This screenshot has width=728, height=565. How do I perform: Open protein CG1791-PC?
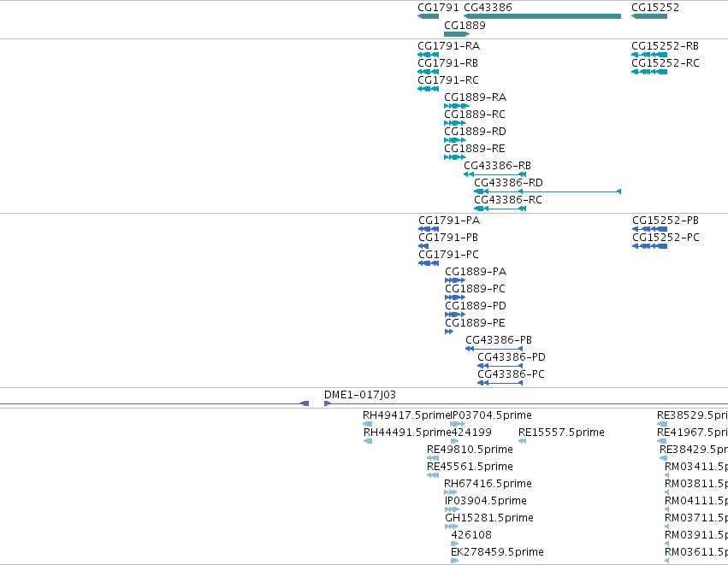point(448,255)
